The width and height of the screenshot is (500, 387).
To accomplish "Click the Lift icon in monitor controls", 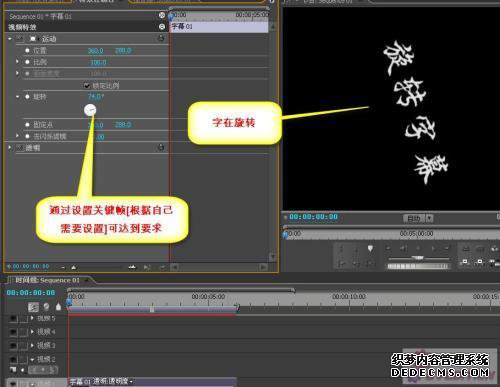I will [466, 248].
